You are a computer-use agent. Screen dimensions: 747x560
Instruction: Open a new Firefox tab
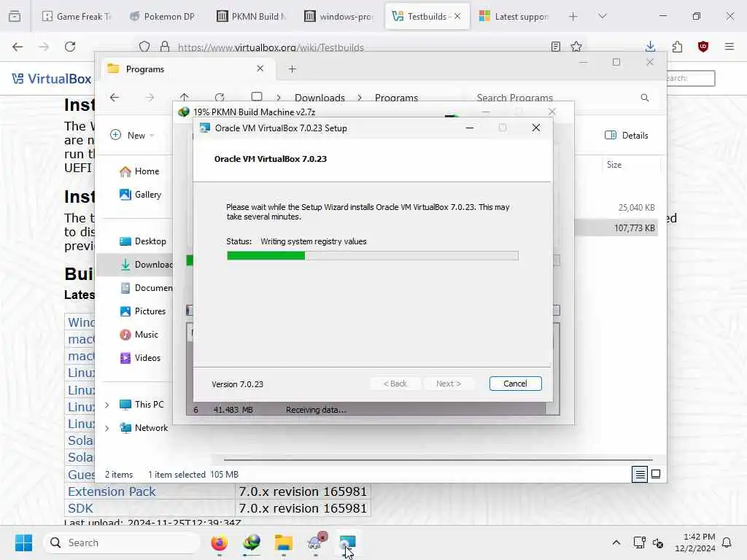click(x=573, y=16)
